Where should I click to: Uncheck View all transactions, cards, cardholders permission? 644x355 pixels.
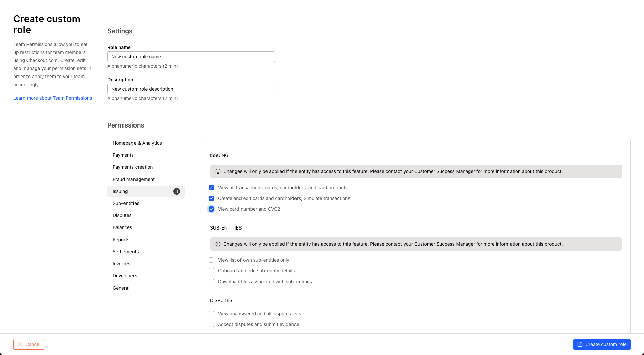[211, 188]
